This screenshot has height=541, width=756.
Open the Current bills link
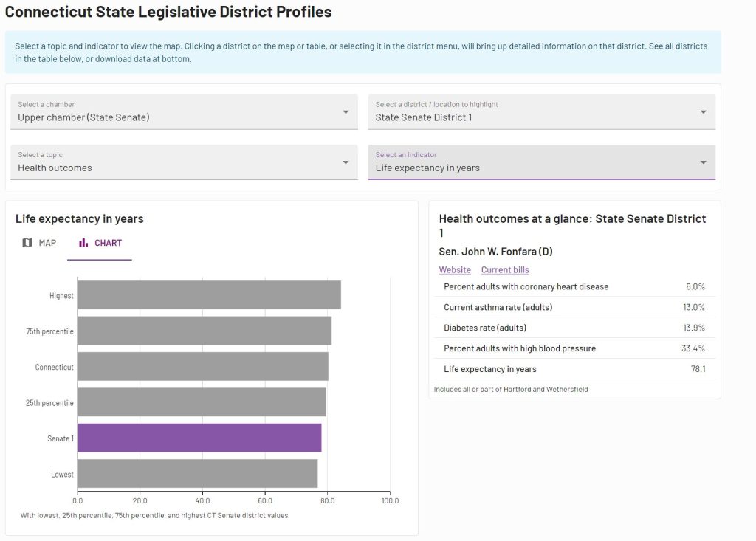[x=505, y=270]
